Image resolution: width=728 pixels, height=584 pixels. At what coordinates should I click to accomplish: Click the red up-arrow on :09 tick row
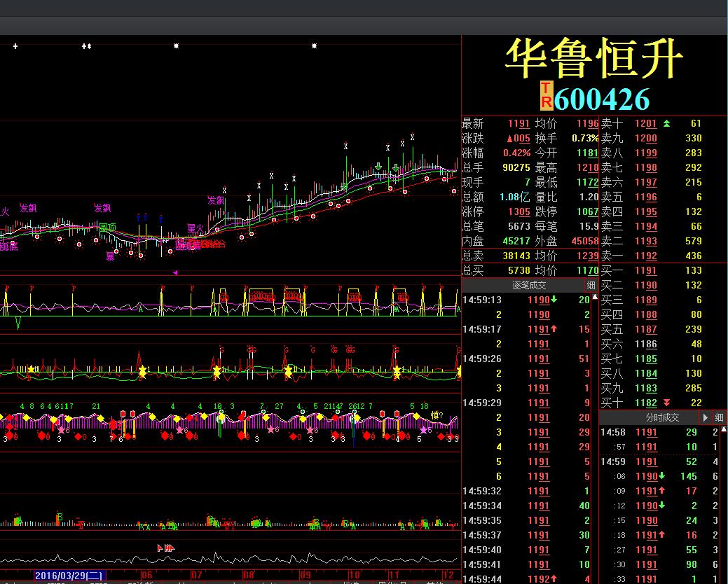coord(661,491)
